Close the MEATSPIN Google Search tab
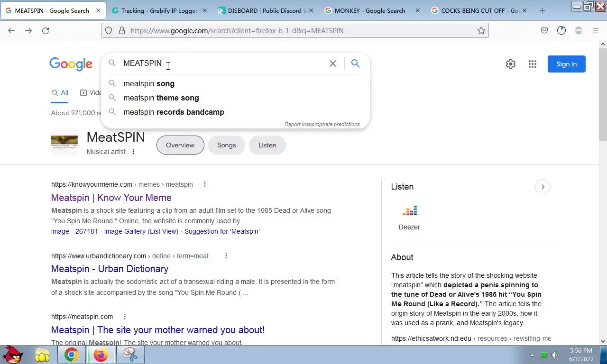This screenshot has width=607, height=364. (x=98, y=10)
